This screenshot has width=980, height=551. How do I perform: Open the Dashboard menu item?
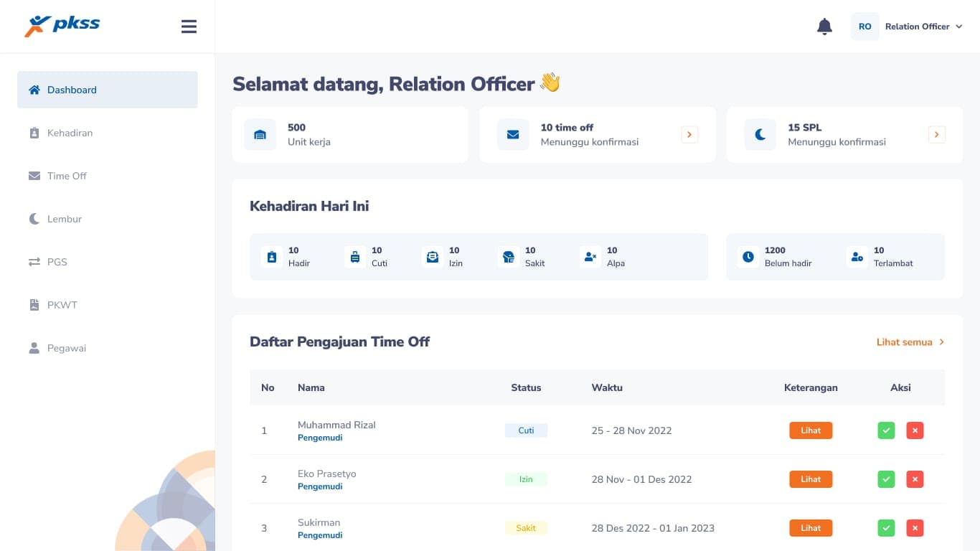tap(108, 90)
